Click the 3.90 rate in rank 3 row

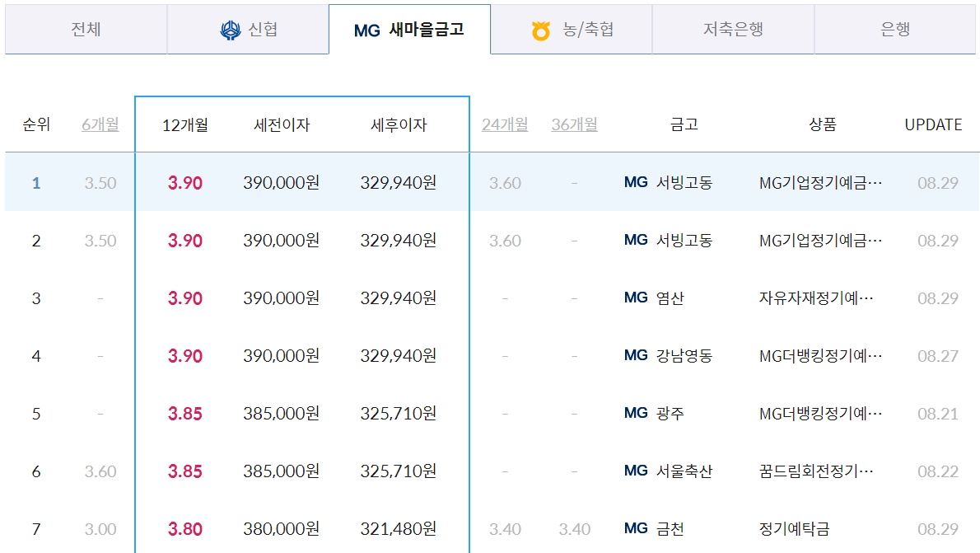pyautogui.click(x=185, y=298)
